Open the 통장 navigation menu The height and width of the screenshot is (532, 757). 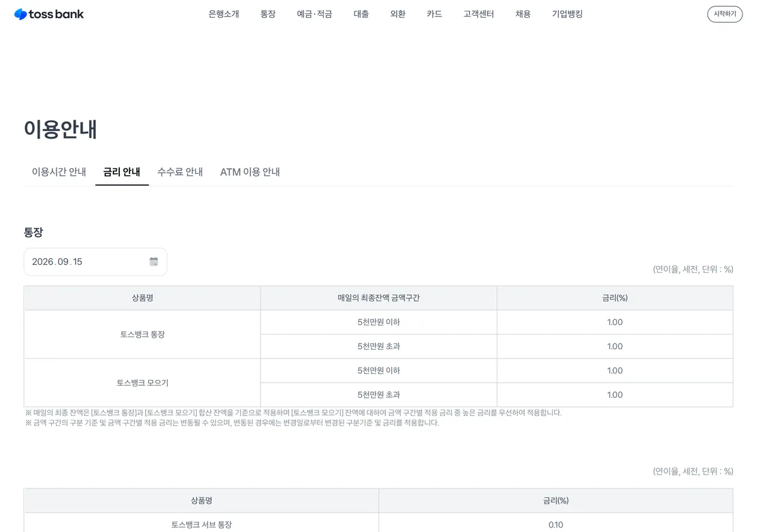tap(268, 14)
